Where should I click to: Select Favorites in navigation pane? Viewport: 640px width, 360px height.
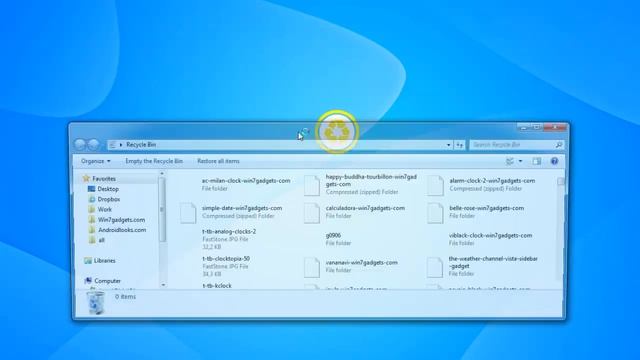coord(104,179)
